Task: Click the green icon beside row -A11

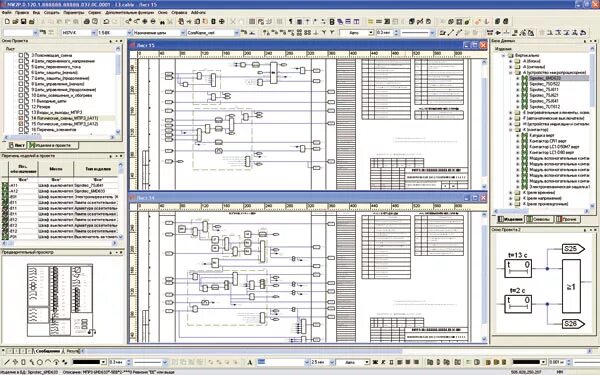Action: (5, 185)
